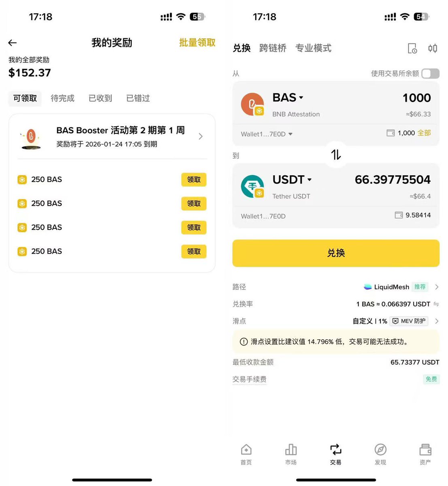This screenshot has height=486, width=448.
Task: Switch to the 跨链桥 tab
Action: click(273, 48)
